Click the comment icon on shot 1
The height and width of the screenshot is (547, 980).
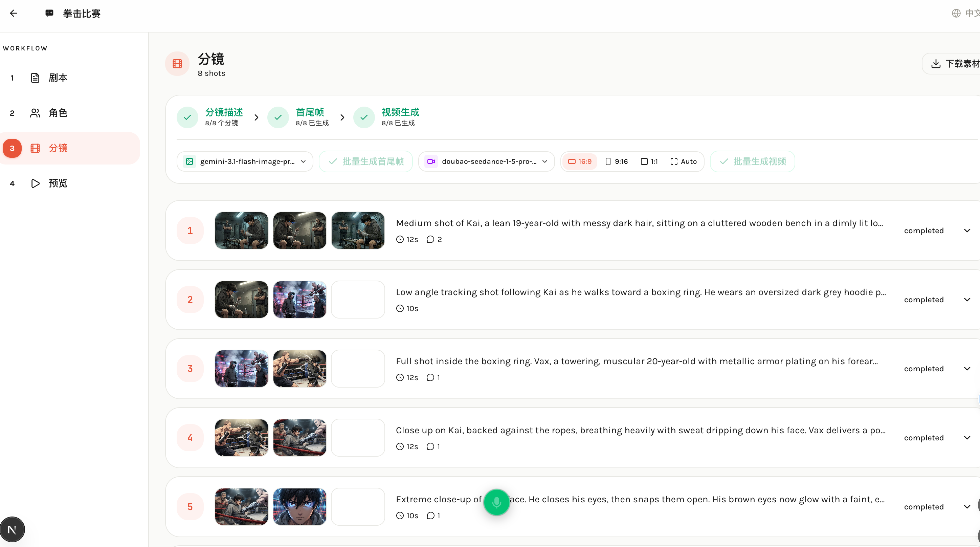point(430,239)
